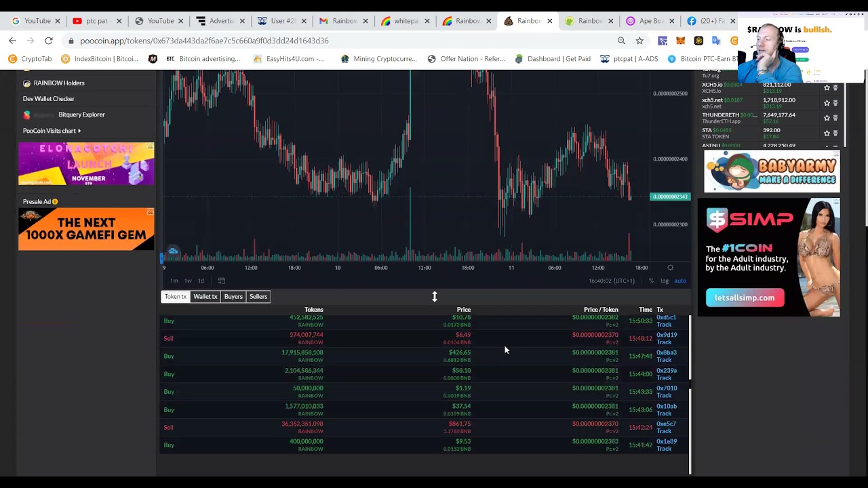Open the RAINBOW Holders link
Screen dimensions: 868x488
click(x=54, y=83)
